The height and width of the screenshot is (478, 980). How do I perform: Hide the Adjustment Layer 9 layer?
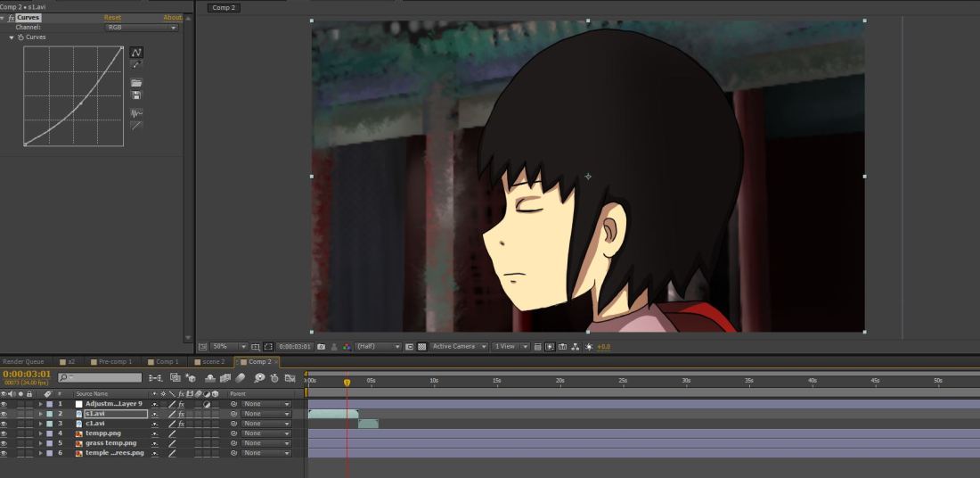(4, 404)
